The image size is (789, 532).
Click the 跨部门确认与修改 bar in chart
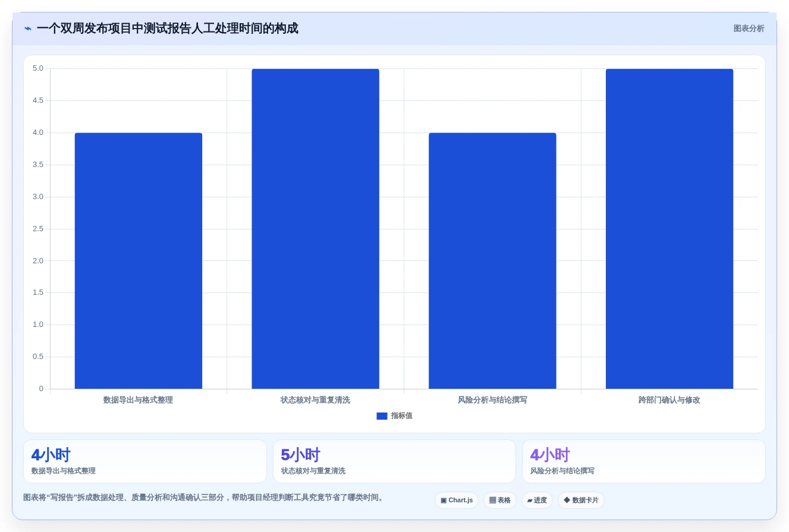tap(669, 229)
